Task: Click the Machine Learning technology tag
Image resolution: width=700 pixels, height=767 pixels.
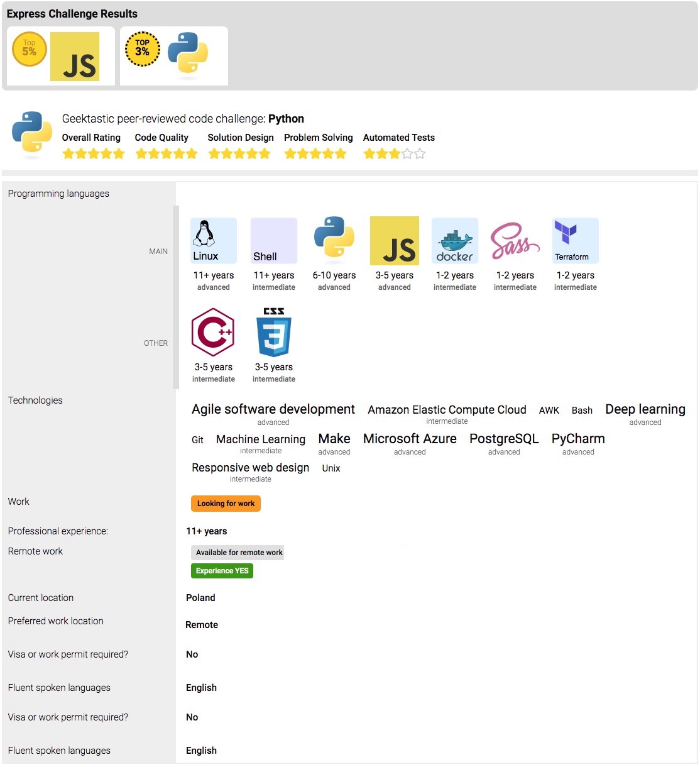Action: click(x=261, y=439)
